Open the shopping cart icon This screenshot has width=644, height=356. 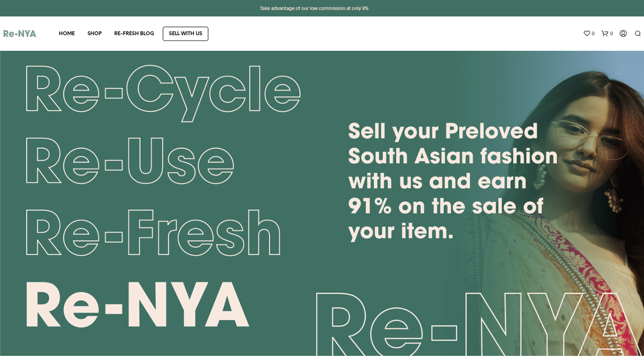(605, 33)
